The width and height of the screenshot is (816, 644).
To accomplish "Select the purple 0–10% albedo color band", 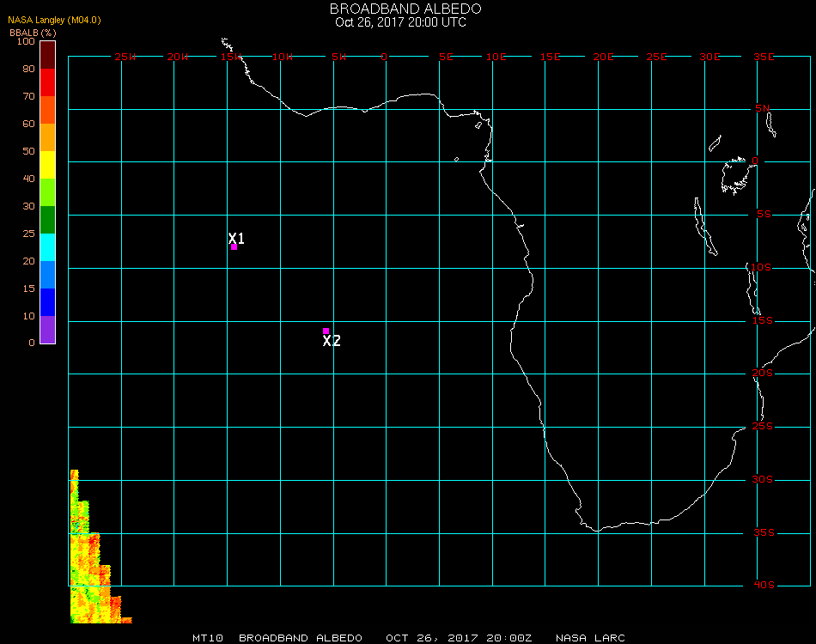I will [47, 329].
